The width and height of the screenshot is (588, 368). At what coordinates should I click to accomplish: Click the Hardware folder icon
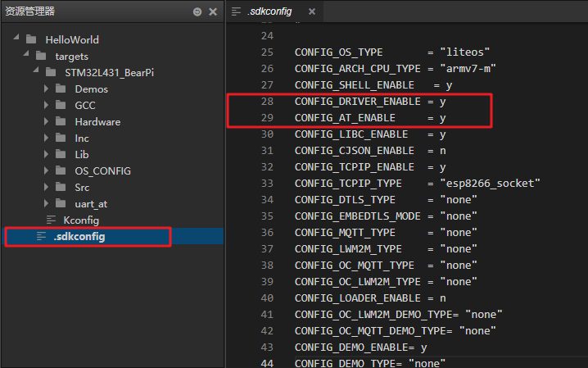point(61,121)
